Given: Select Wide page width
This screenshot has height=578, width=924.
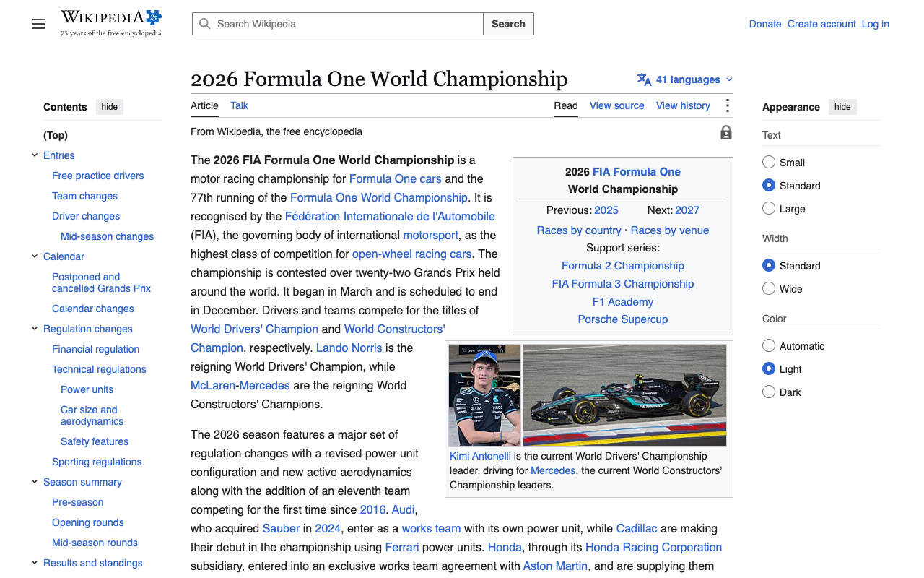Looking at the screenshot, I should [x=769, y=289].
